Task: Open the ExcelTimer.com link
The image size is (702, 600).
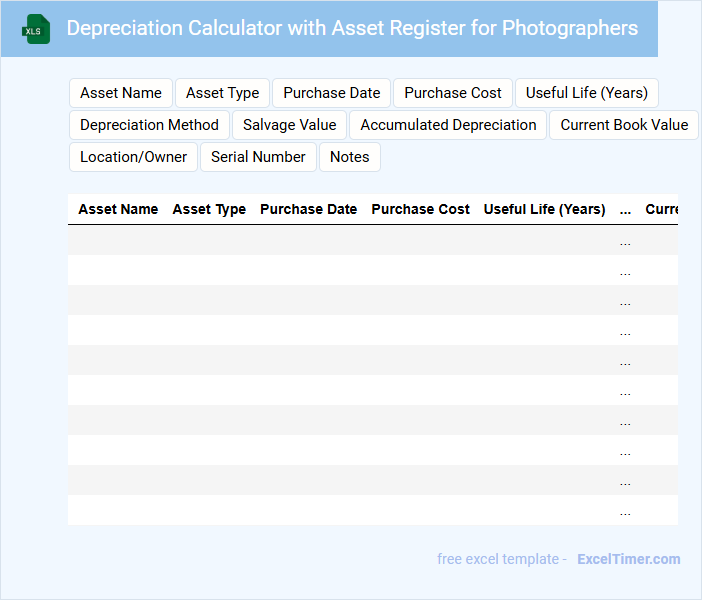Action: pos(628,559)
